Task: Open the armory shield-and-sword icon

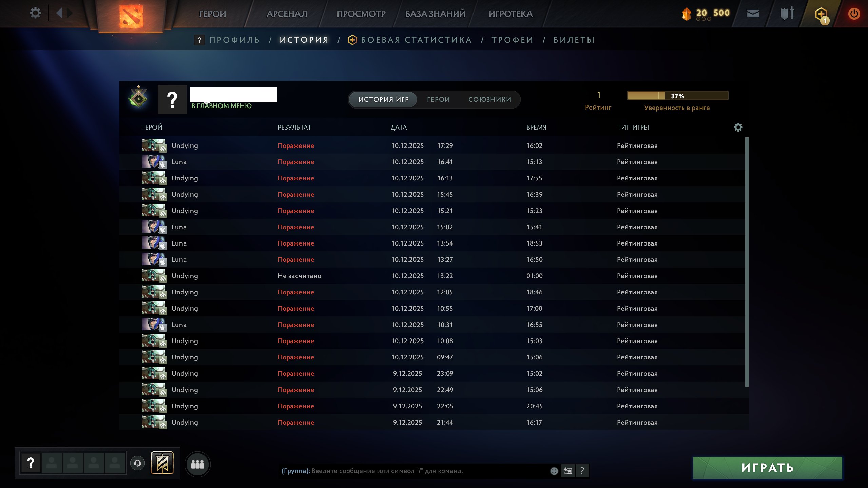Action: [x=786, y=13]
